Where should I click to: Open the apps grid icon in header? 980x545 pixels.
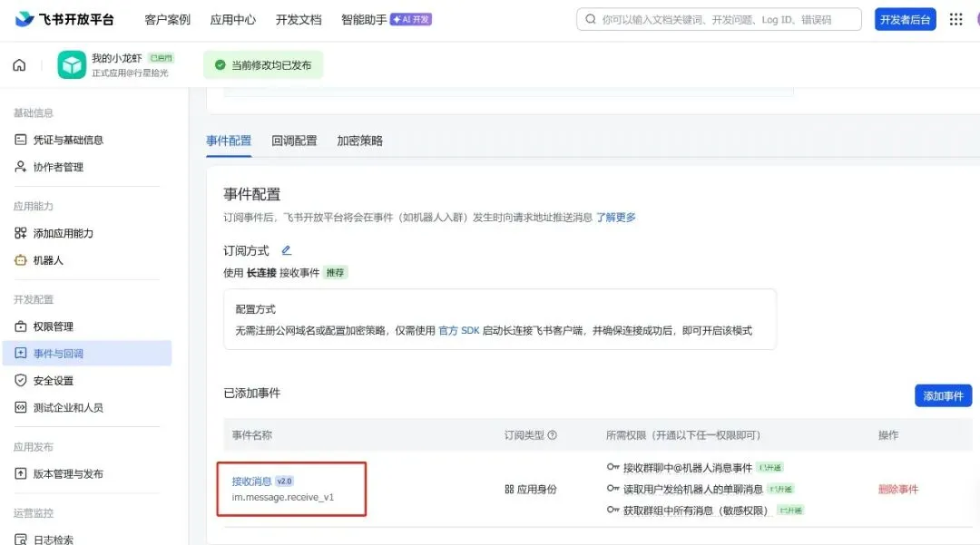[x=955, y=19]
